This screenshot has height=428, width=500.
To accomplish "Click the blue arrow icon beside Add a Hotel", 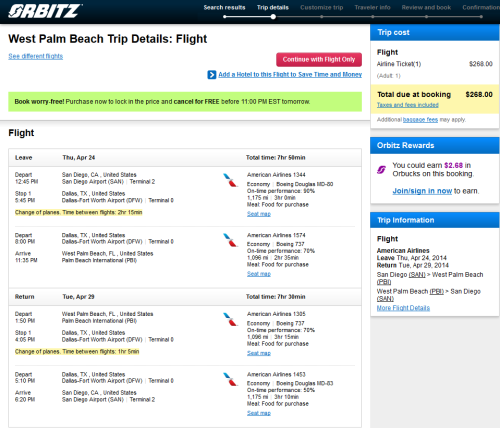I will tap(212, 75).
